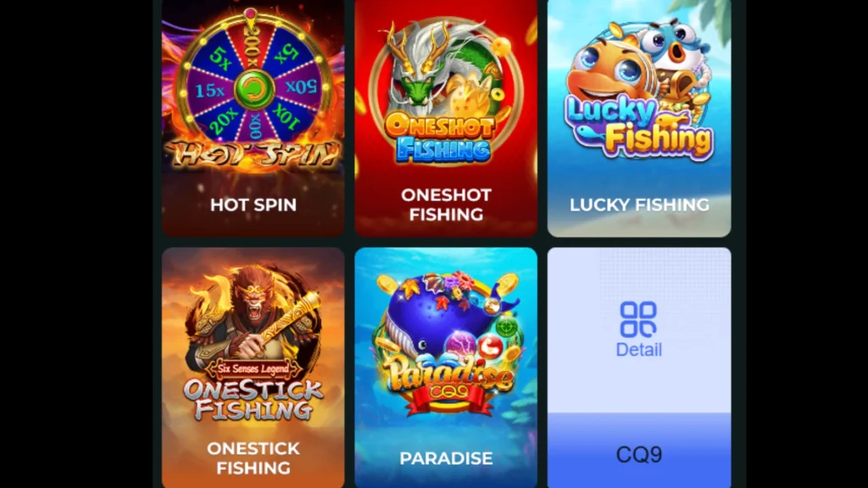Viewport: 868px width, 488px height.
Task: Click the four-squares Detail icon
Action: [x=638, y=319]
